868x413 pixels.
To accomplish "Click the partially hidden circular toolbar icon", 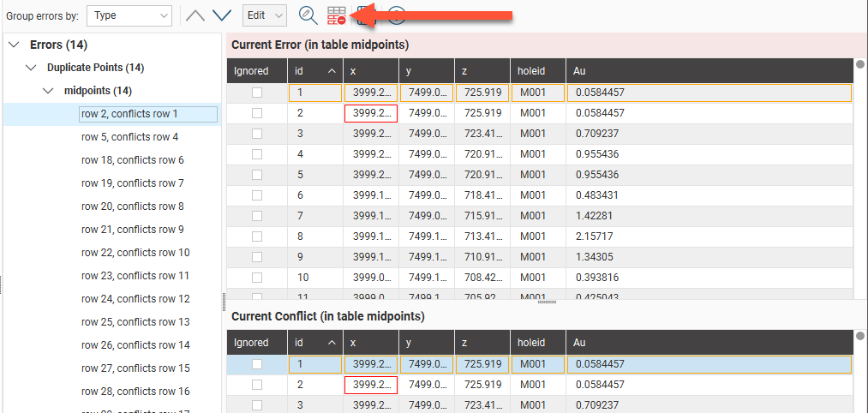I will point(396,15).
